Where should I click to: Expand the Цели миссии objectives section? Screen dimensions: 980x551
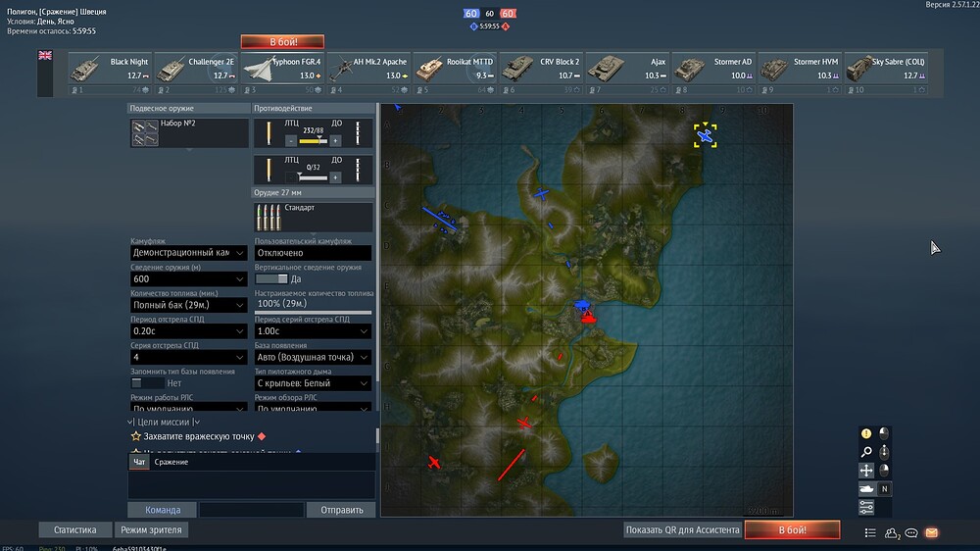pyautogui.click(x=163, y=423)
